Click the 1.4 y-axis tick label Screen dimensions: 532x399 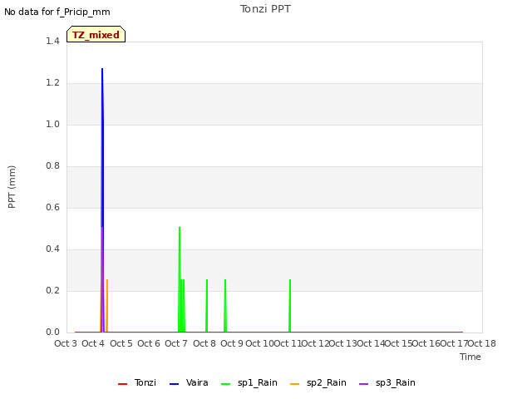[x=52, y=41]
